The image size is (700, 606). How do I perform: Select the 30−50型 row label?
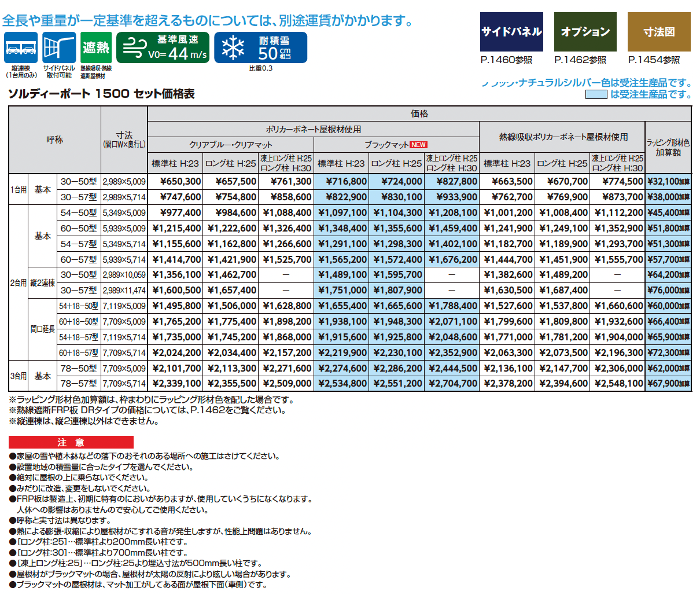80,181
